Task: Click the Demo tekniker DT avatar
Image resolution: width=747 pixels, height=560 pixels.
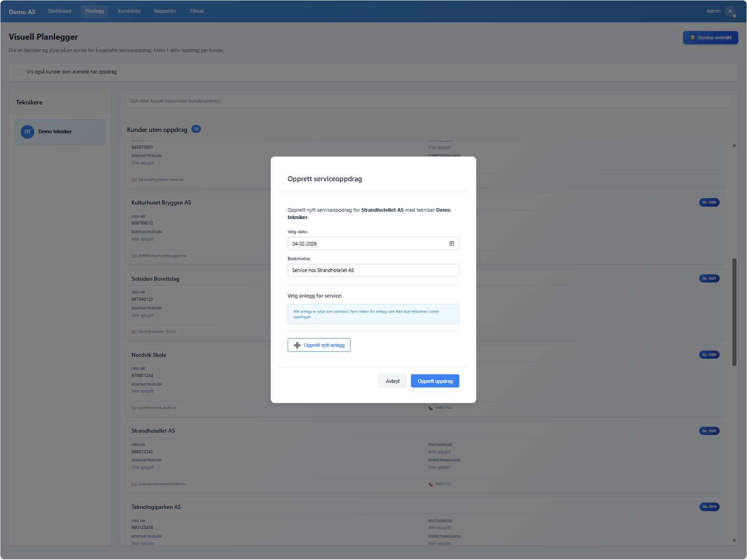Action: [27, 132]
